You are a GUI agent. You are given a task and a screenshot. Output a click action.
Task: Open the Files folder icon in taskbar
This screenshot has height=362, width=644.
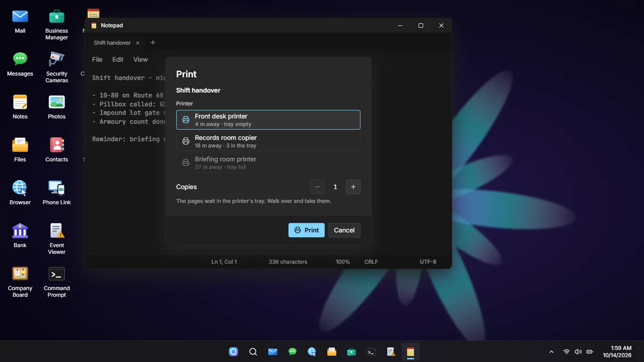(x=332, y=352)
